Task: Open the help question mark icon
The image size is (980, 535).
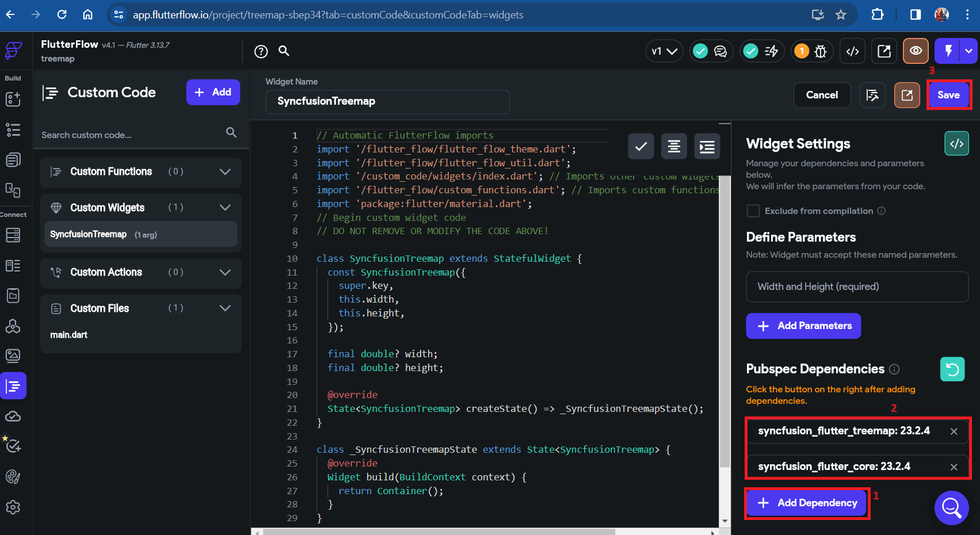Action: (x=261, y=52)
